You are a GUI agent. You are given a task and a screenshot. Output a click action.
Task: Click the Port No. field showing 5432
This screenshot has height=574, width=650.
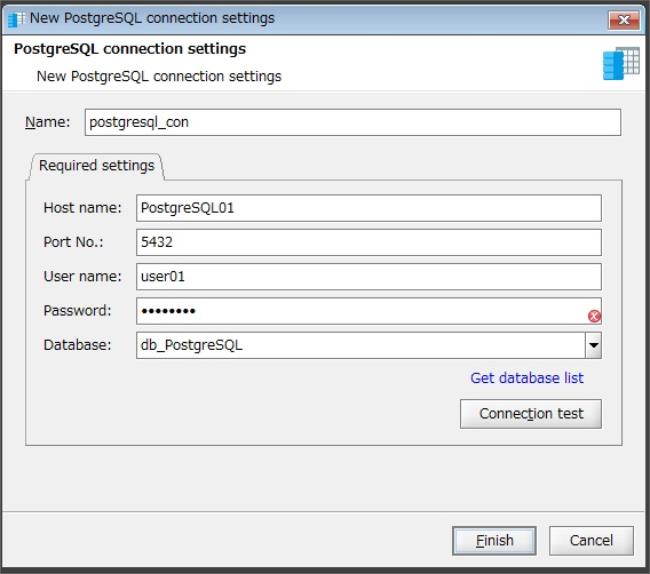pos(369,242)
